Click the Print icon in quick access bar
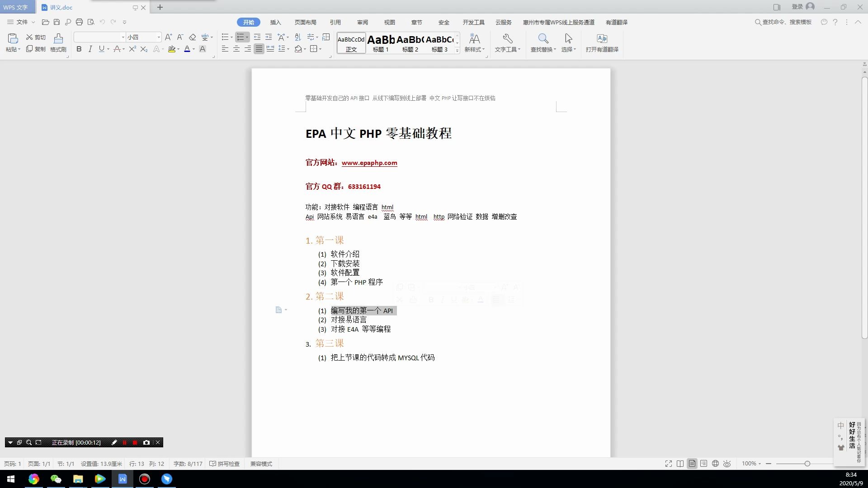This screenshot has width=868, height=488. click(x=80, y=22)
